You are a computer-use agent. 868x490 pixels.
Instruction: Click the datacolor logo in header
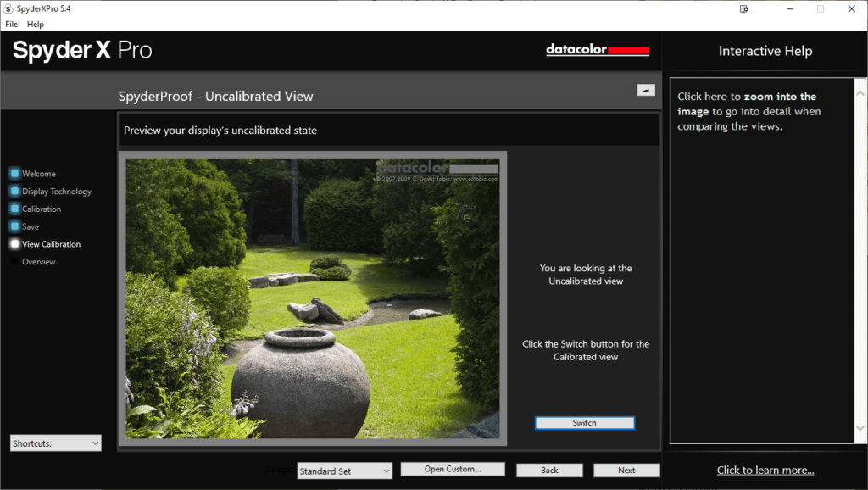[x=598, y=50]
